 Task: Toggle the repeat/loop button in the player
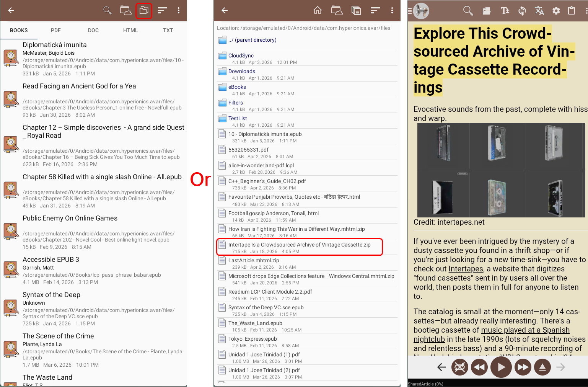[460, 367]
